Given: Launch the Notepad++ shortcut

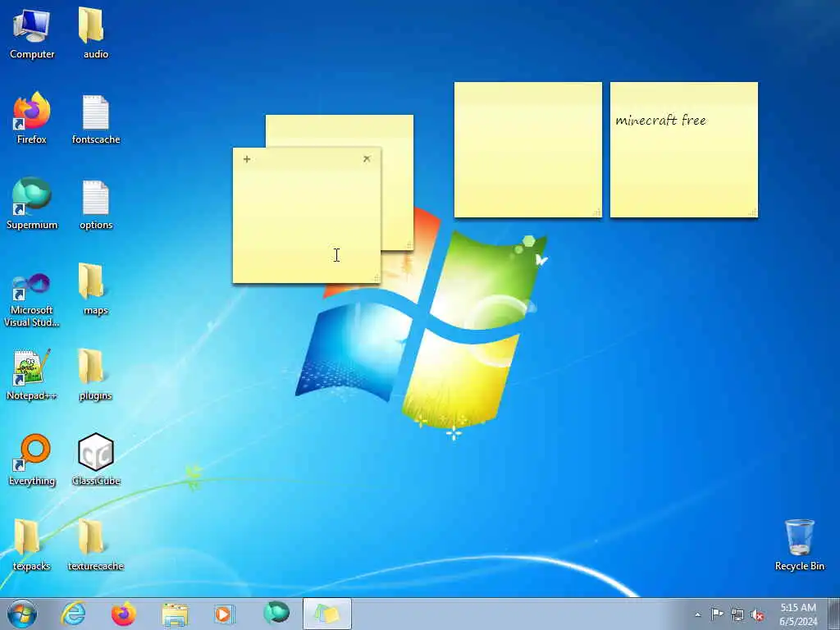Looking at the screenshot, I should click(x=32, y=374).
